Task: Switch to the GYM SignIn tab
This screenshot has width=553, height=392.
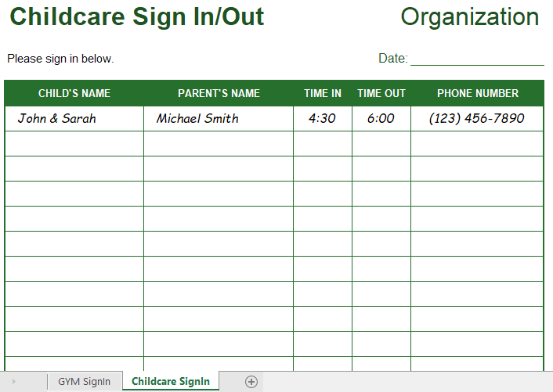Action: click(85, 381)
